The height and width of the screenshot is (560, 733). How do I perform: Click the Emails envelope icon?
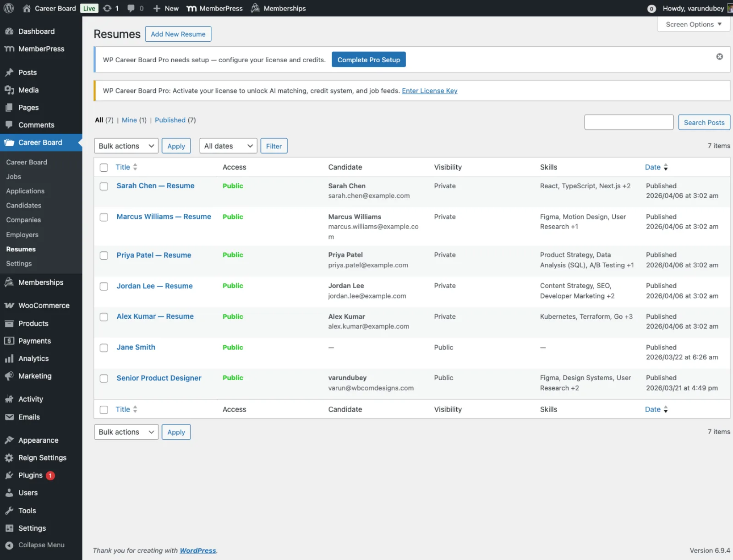(x=9, y=417)
